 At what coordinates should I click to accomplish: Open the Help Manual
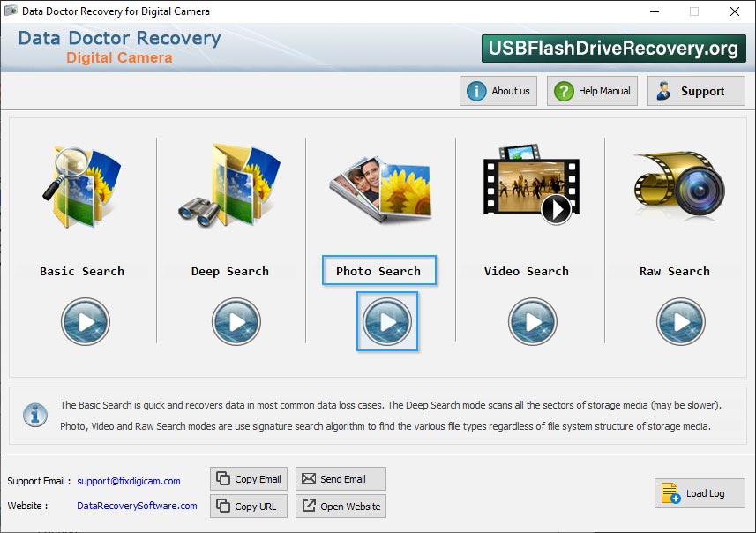tap(592, 91)
